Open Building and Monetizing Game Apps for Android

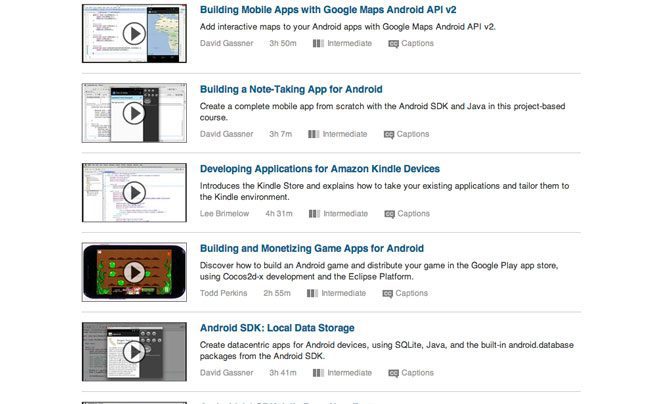[x=312, y=248]
